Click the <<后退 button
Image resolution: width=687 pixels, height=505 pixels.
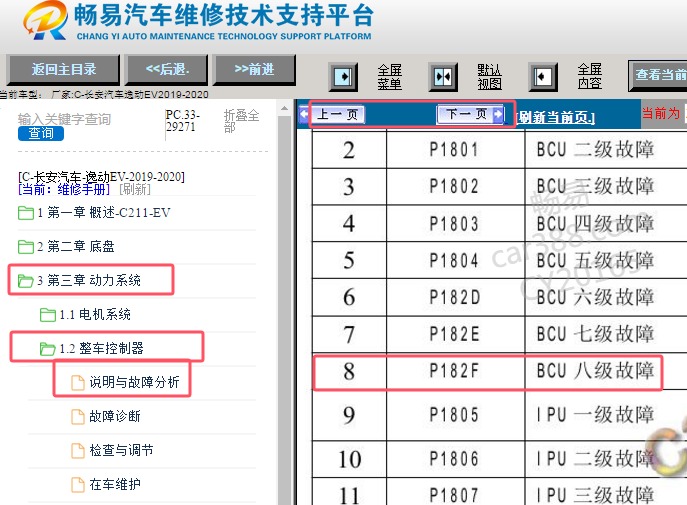166,69
